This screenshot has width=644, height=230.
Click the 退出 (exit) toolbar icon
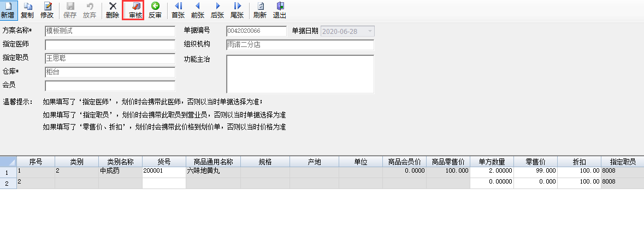click(x=280, y=10)
